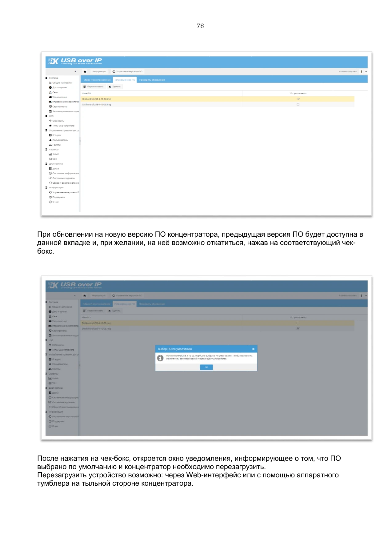Click the home icon in the first screenshot's breadcrumb
This screenshot has height=554, width=392.
pos(85,71)
